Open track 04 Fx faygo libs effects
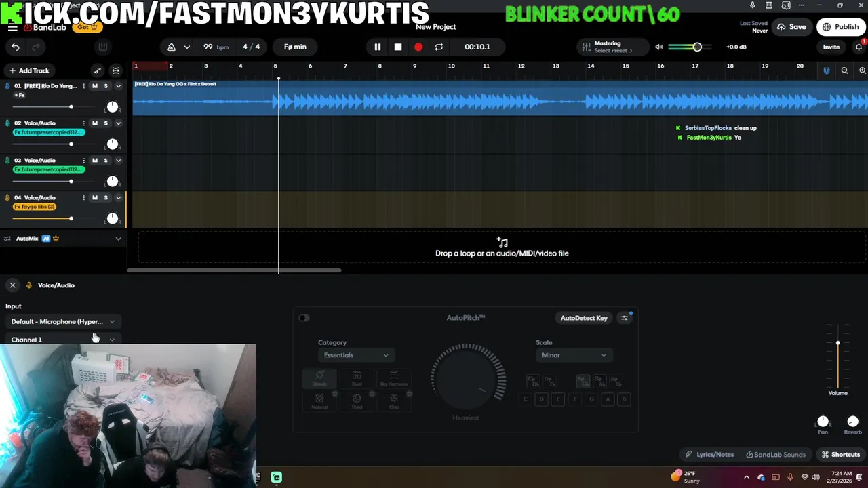868x488 pixels. (x=34, y=207)
